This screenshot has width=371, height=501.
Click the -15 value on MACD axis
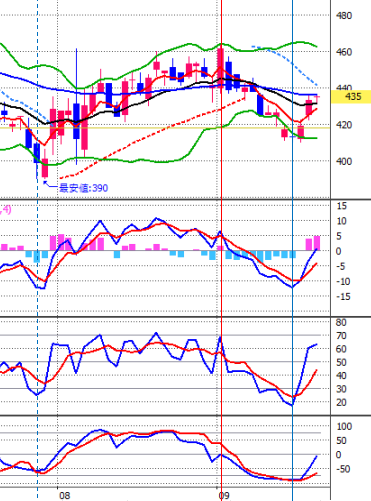tap(343, 296)
